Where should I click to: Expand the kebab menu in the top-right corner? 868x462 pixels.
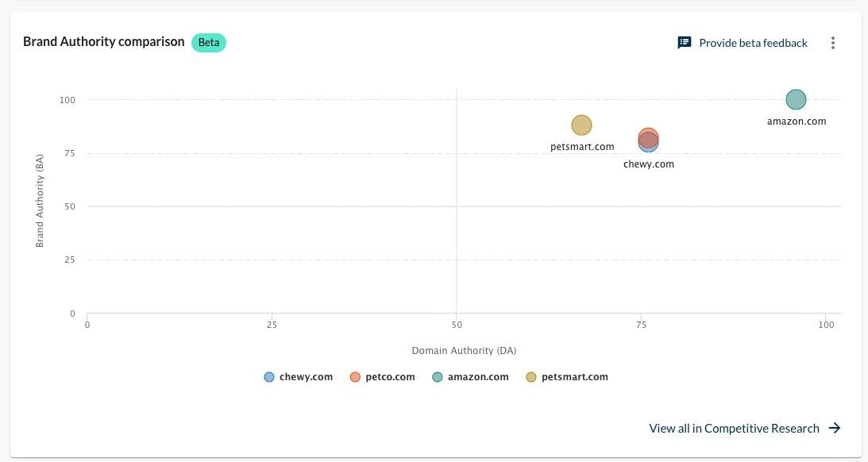coord(832,43)
